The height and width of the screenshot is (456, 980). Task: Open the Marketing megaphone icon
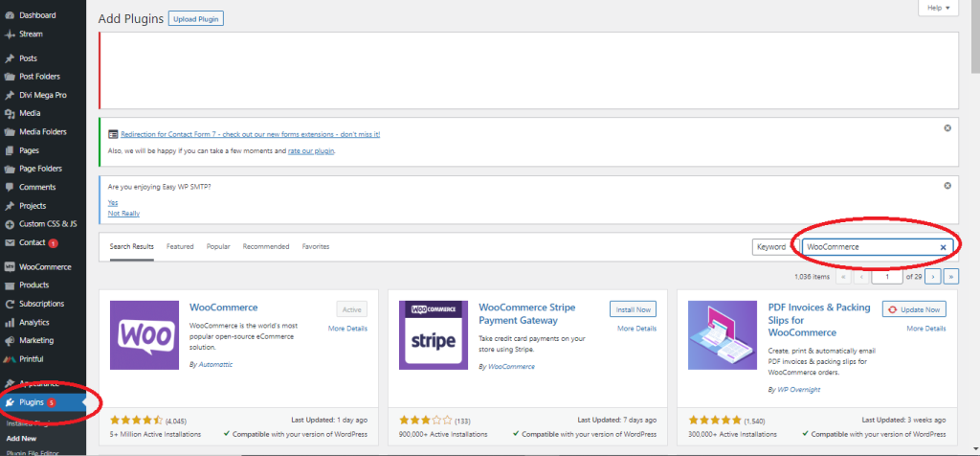point(10,341)
